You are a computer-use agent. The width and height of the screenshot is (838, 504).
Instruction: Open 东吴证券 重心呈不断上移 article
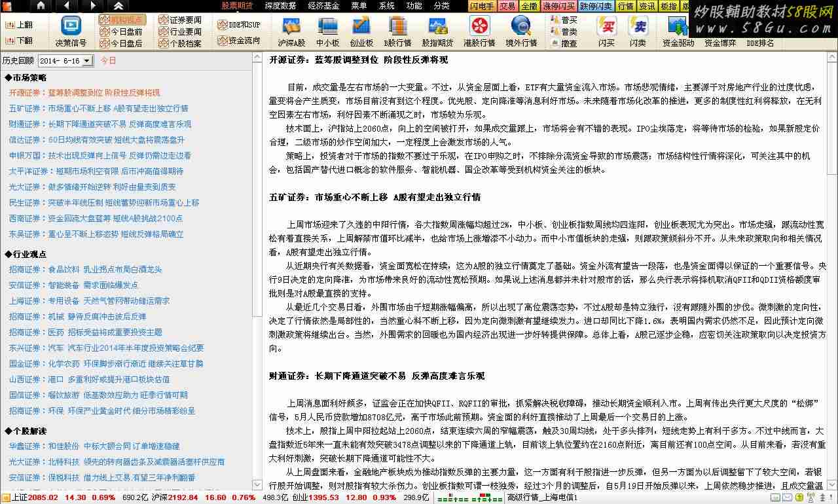coord(96,234)
